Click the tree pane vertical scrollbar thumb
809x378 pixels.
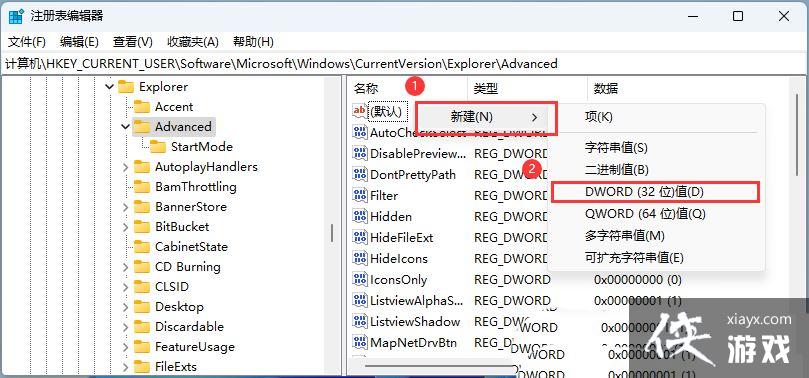(x=332, y=233)
